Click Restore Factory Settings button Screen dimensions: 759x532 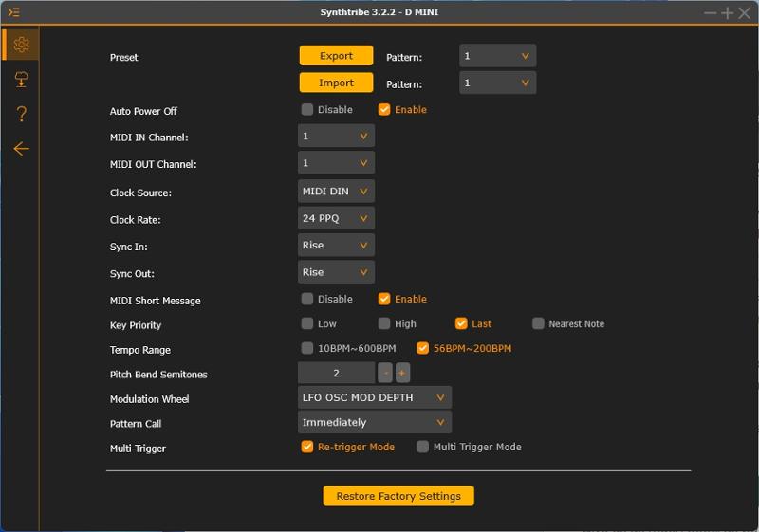tap(398, 496)
